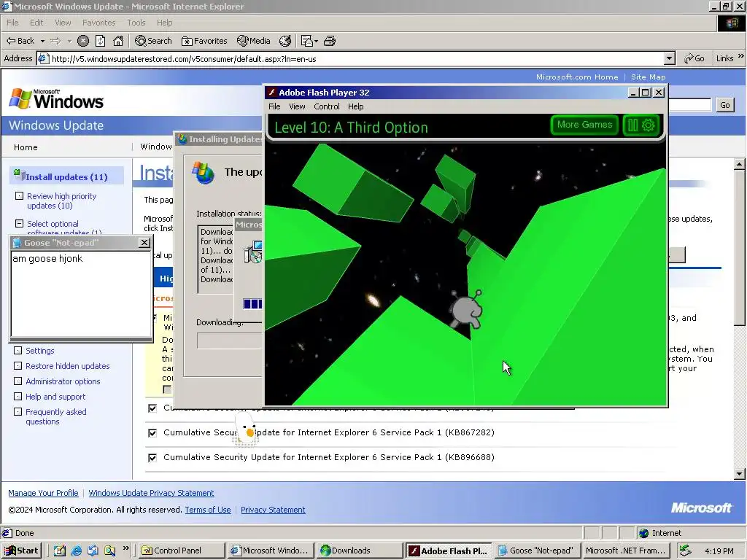Open the Back button history dropdown
Viewport: 747px width, 560px height.
pos(42,41)
